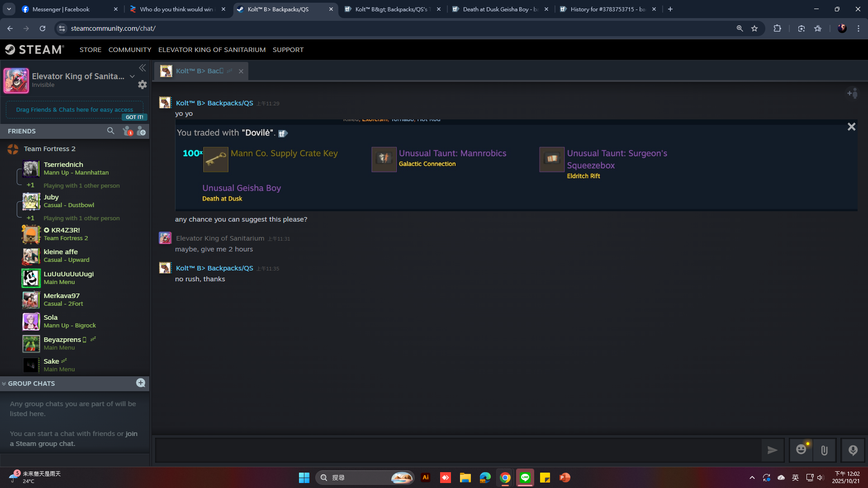Screen dimensions: 868x488
Task: Start voice chat with the microphone button
Action: pos(853,450)
